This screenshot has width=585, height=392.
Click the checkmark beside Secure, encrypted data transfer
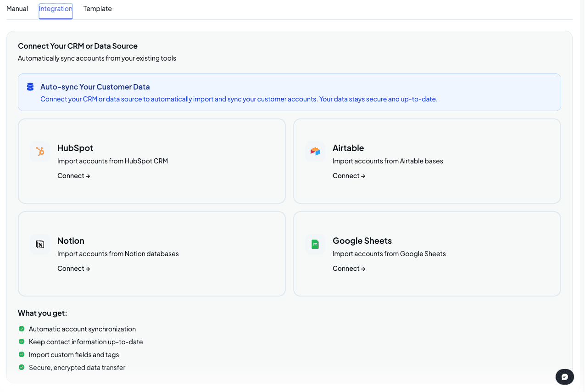point(21,367)
